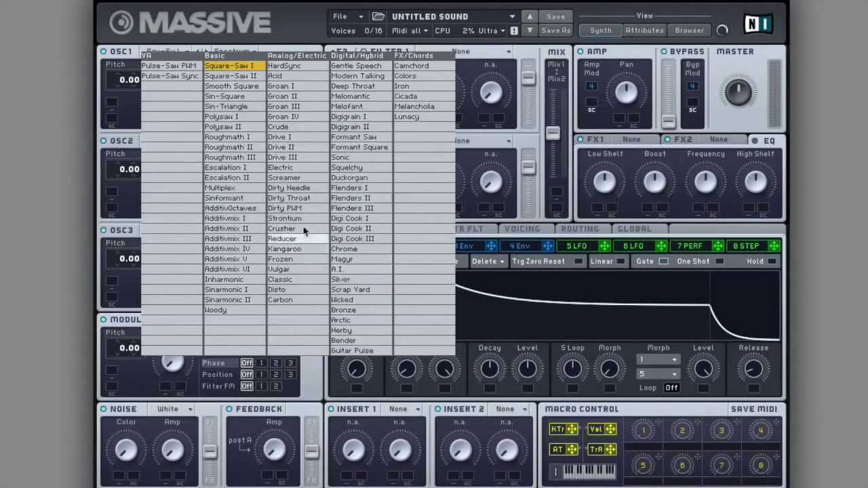
Task: Click the Feedback Amp knob
Action: tap(274, 449)
